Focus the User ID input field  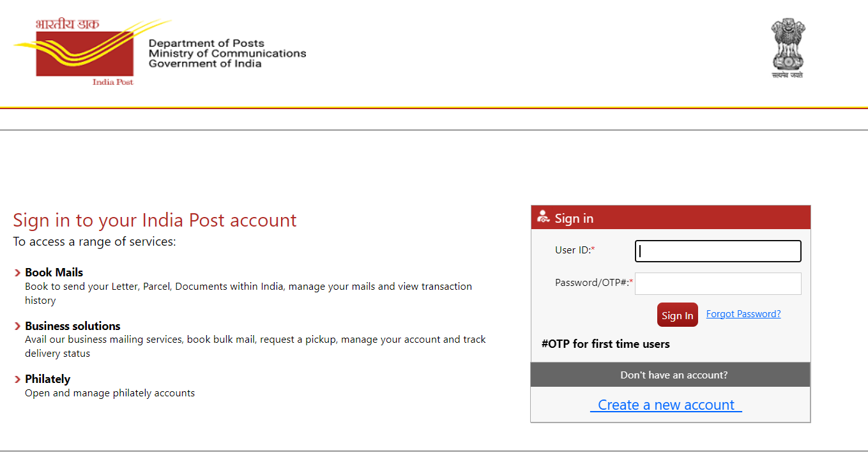[x=718, y=251]
